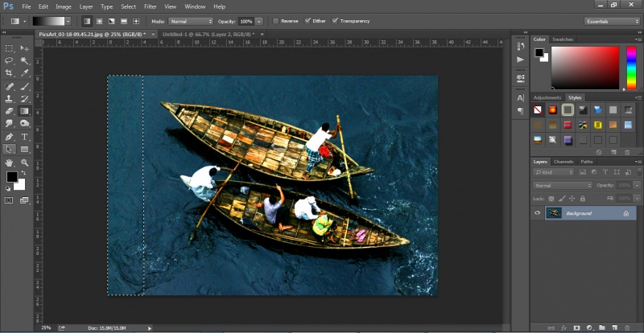
Task: Open the gradient Mode dropdown
Action: [192, 21]
